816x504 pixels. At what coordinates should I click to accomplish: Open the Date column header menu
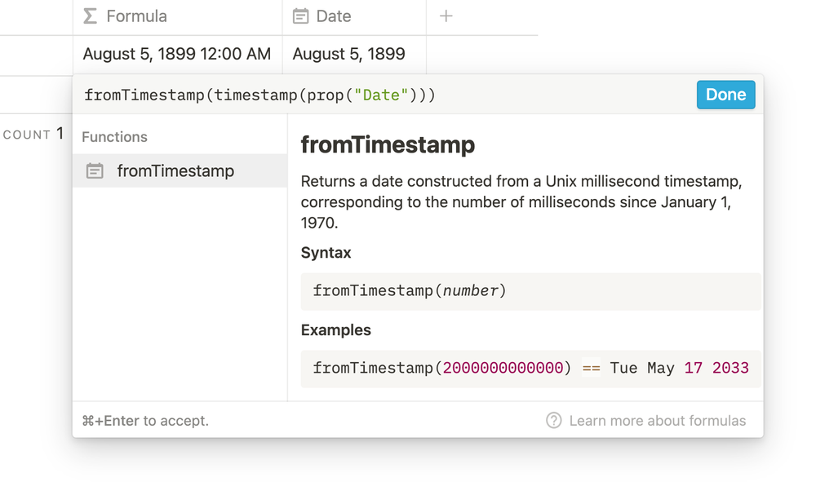click(x=333, y=16)
